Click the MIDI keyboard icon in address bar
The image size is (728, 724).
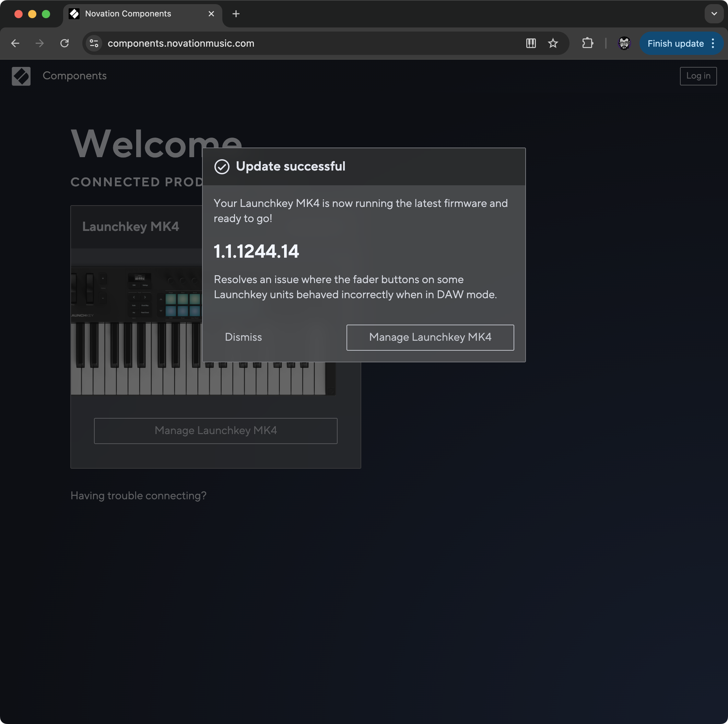pos(531,43)
